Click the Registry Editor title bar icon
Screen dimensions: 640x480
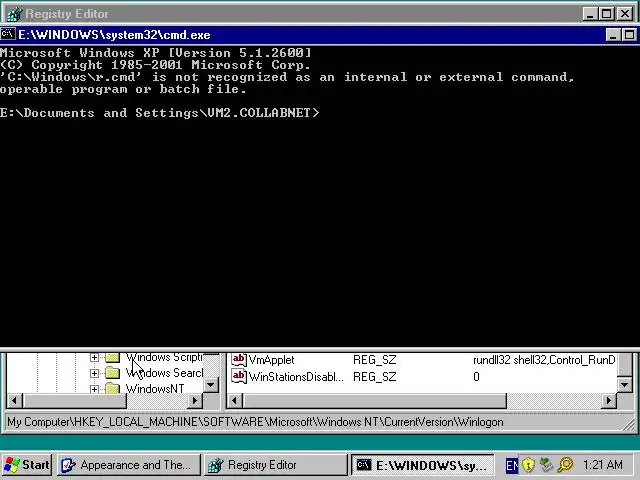pyautogui.click(x=15, y=14)
